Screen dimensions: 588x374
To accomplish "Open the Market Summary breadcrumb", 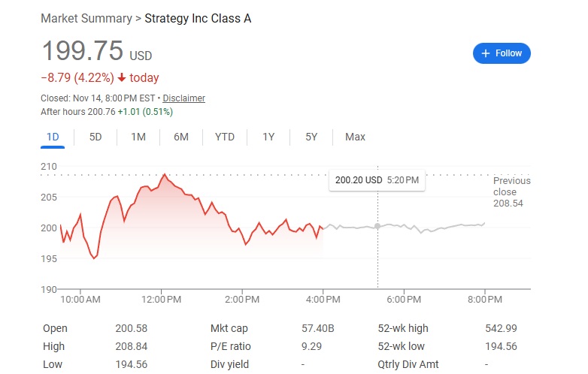I will pyautogui.click(x=86, y=18).
